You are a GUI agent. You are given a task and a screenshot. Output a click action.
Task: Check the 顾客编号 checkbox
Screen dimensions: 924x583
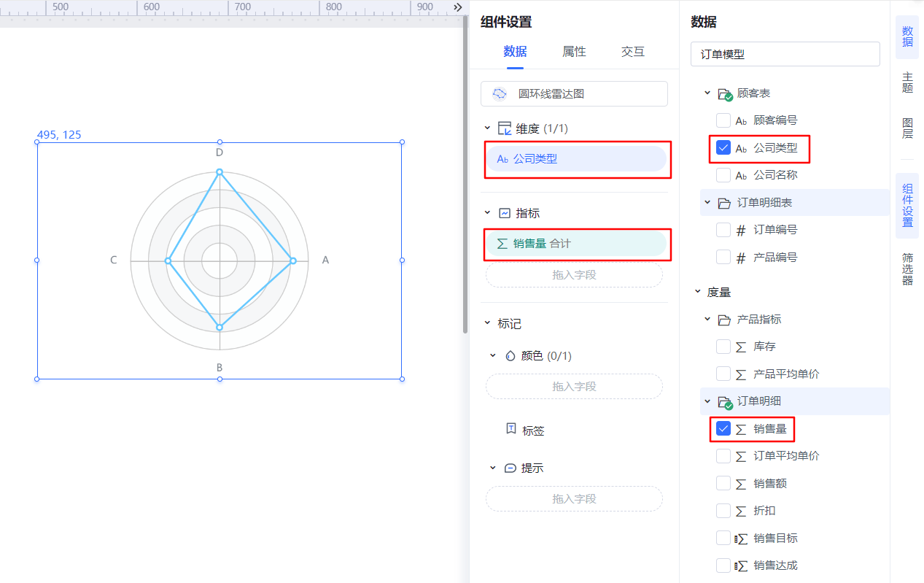coord(723,120)
